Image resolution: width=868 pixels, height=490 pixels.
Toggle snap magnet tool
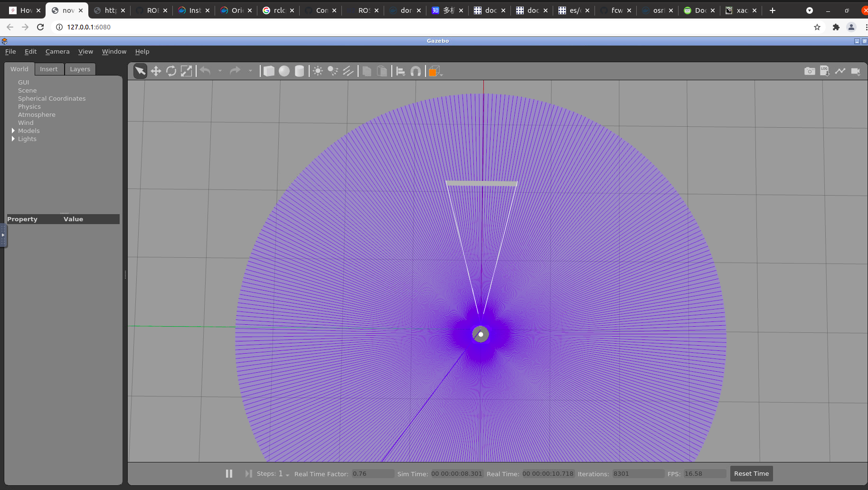coord(415,71)
